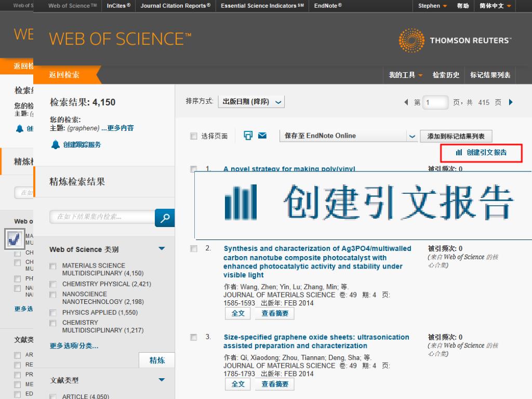This screenshot has width=532, height=399.
Task: Open the 排序方式 sort dropdown
Action: 251,102
